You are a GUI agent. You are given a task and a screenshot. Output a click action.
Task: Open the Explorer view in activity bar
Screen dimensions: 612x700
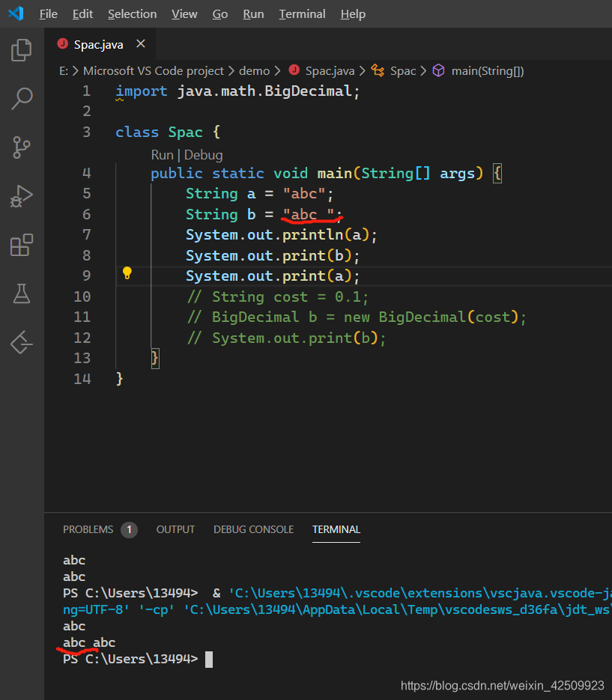click(x=22, y=49)
